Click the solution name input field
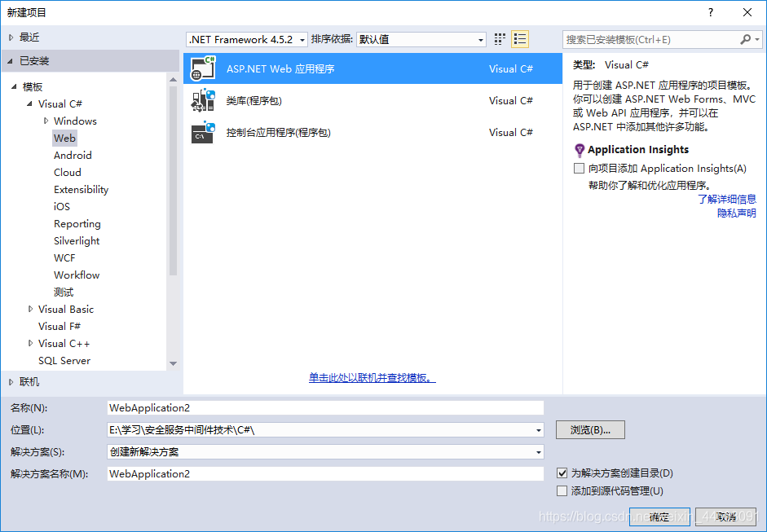Screen dimensions: 767x532 coord(325,474)
